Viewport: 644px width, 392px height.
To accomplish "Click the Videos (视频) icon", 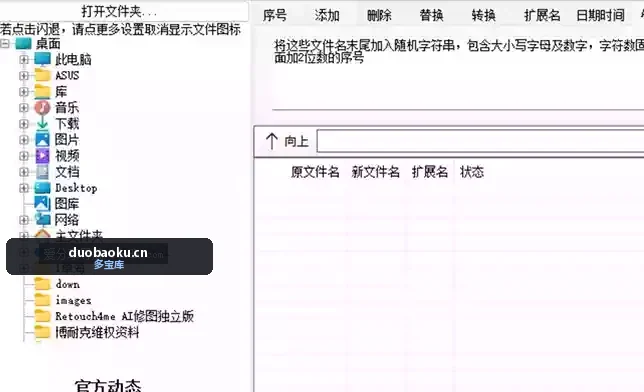I will tap(42, 156).
